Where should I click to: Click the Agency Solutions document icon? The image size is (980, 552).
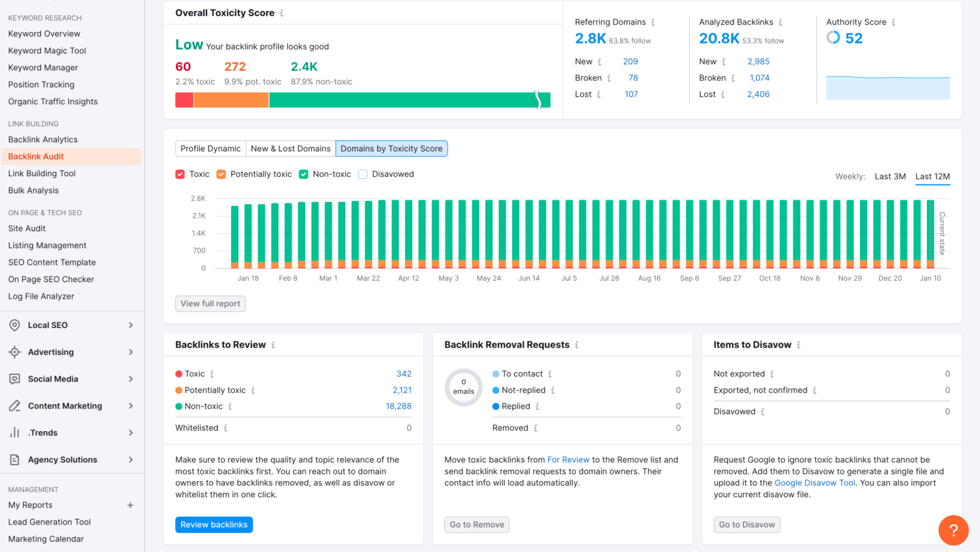point(15,459)
